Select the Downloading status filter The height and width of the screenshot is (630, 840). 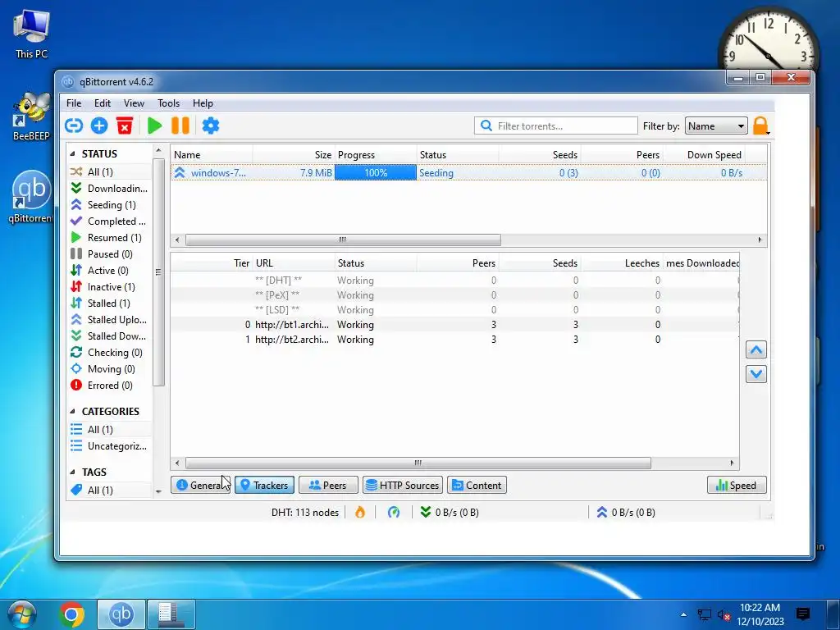[109, 189]
